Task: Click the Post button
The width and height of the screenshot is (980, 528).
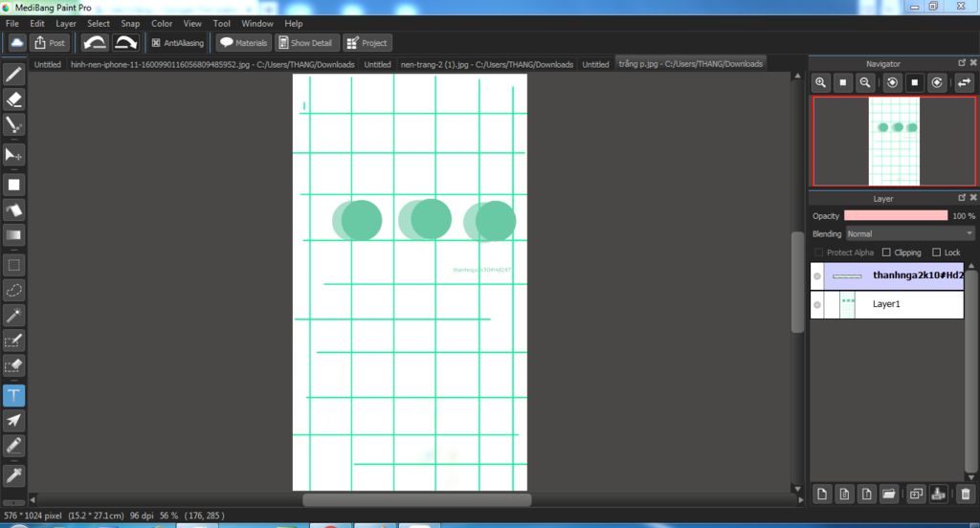Action: (x=50, y=42)
